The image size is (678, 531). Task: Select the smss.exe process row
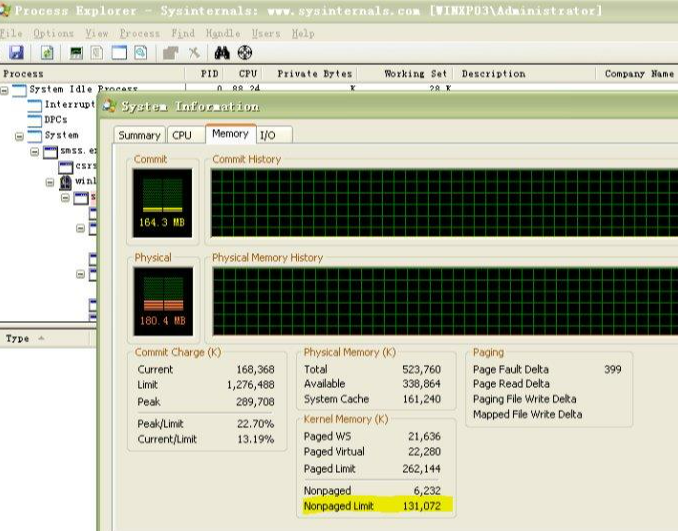pyautogui.click(x=78, y=150)
